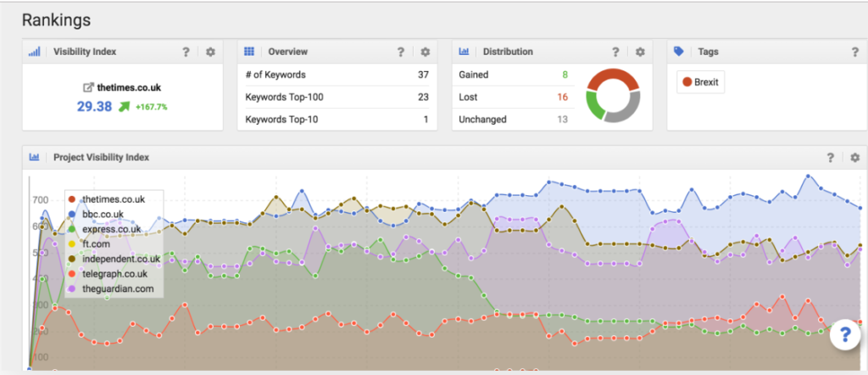Screen dimensions: 868x375
Task: Toggle theguardian.com series in chart legend
Action: point(116,288)
